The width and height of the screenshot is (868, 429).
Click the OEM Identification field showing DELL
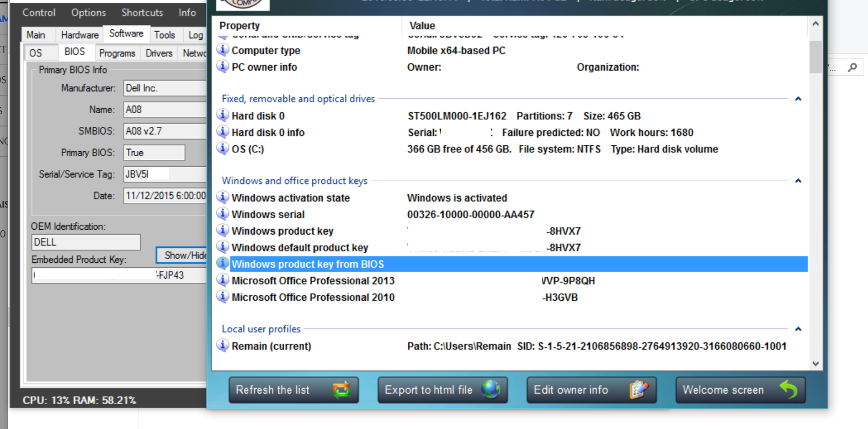[x=86, y=242]
